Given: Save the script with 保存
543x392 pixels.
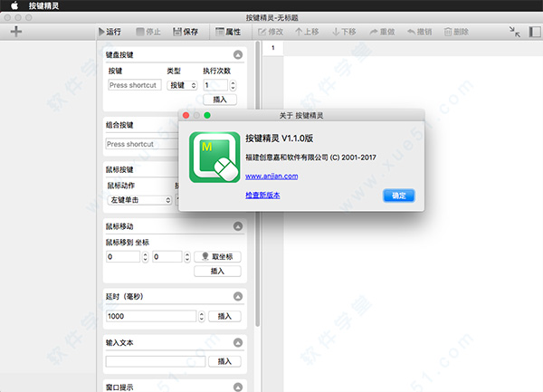Looking at the screenshot, I should pos(186,32).
